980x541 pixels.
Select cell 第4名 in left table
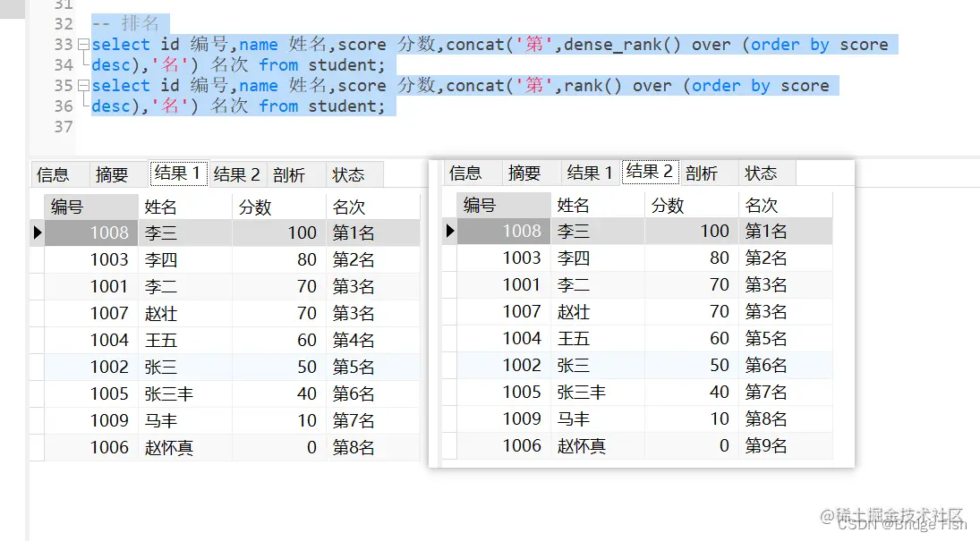372,340
